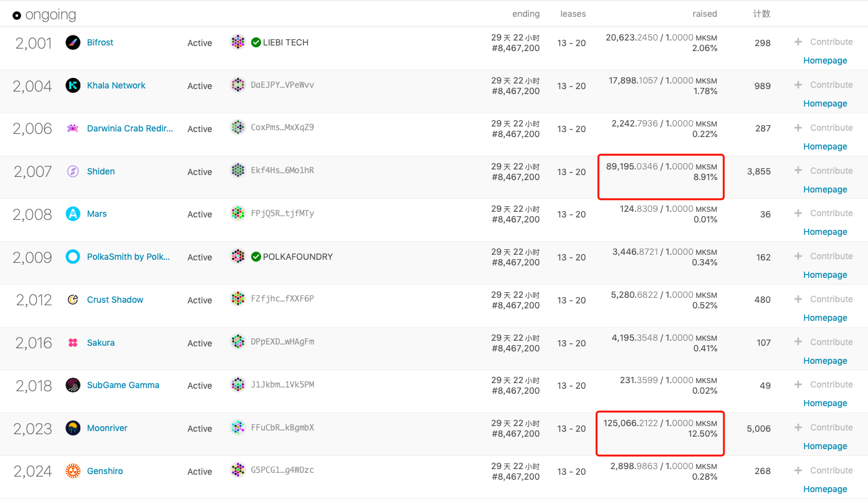Click the PolkaSmith logo icon
Image resolution: width=868 pixels, height=499 pixels.
[73, 257]
